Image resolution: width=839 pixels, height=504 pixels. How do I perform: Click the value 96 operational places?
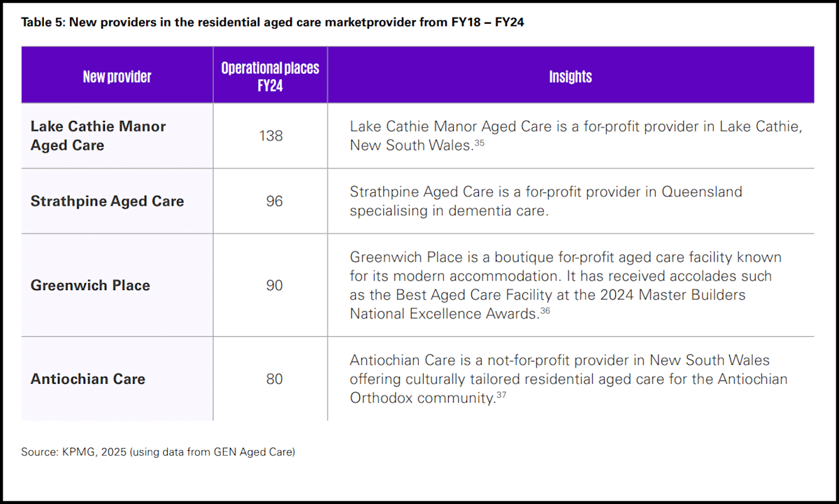[x=274, y=201]
